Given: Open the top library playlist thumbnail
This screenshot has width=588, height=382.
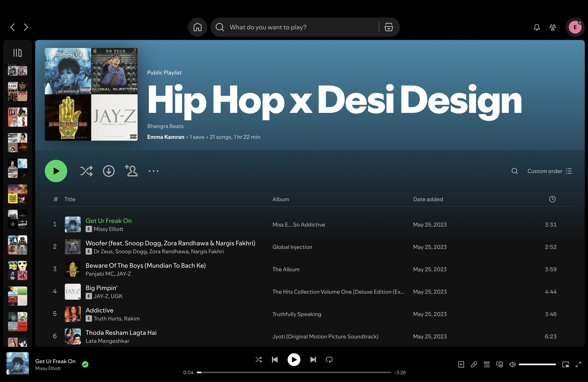Looking at the screenshot, I should click(18, 70).
